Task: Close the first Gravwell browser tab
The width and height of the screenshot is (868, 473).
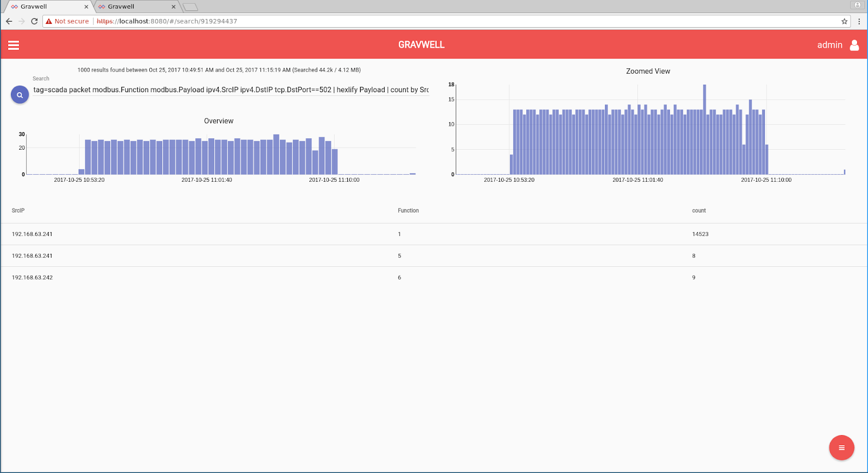Action: [x=86, y=7]
